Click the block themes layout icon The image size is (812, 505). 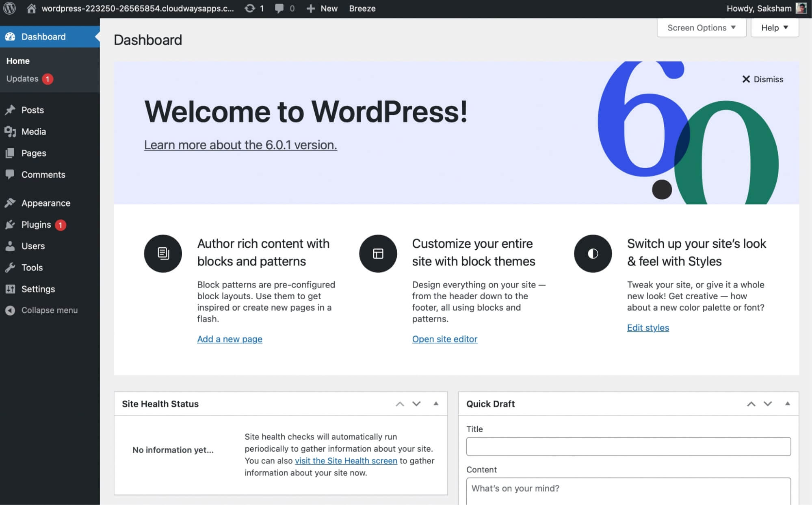378,253
